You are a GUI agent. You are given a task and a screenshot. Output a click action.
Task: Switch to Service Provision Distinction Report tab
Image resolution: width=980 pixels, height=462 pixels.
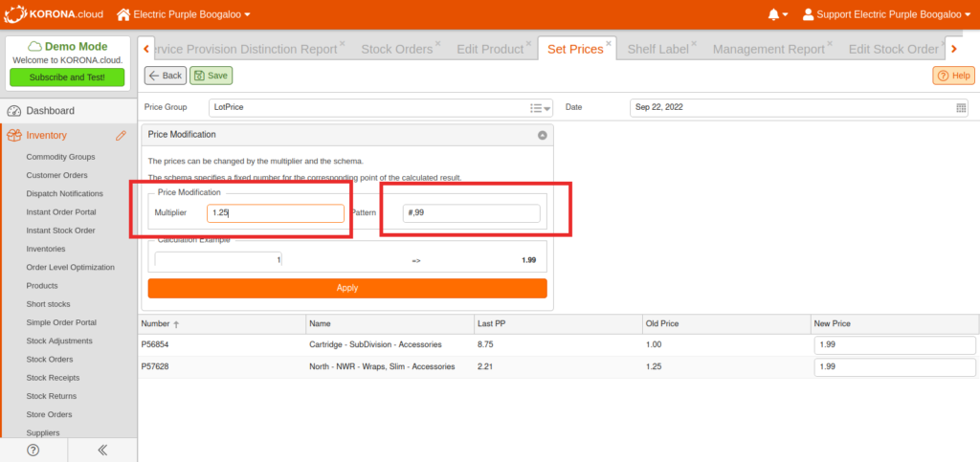(246, 49)
